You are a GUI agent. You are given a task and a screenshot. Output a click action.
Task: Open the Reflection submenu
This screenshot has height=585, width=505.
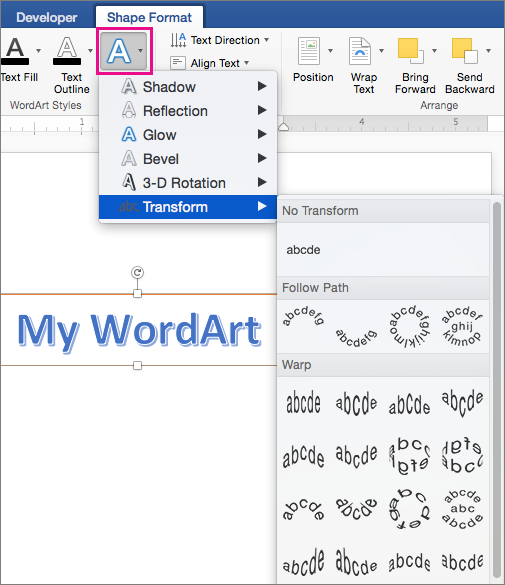coord(188,111)
